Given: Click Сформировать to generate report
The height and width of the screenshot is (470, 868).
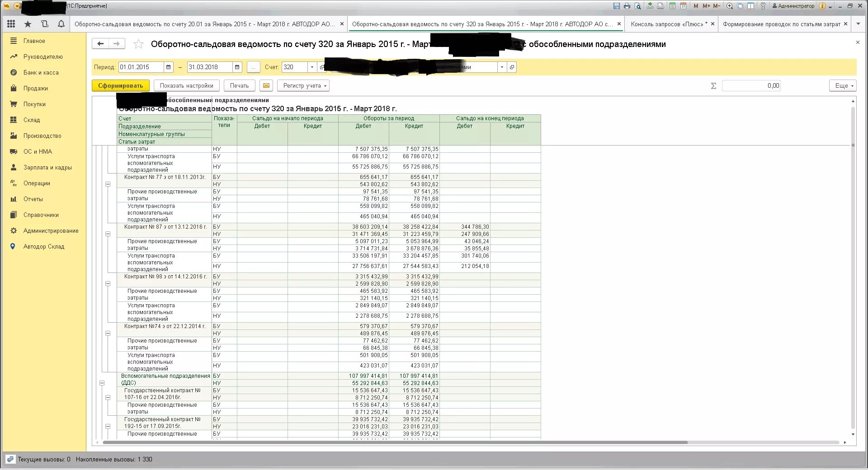Looking at the screenshot, I should (120, 85).
